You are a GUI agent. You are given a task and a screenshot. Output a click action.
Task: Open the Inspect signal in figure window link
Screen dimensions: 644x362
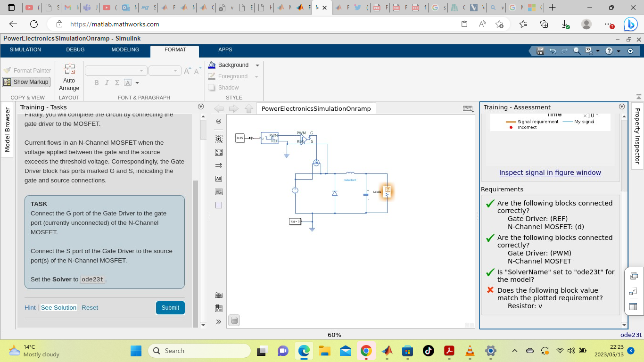coord(550,173)
